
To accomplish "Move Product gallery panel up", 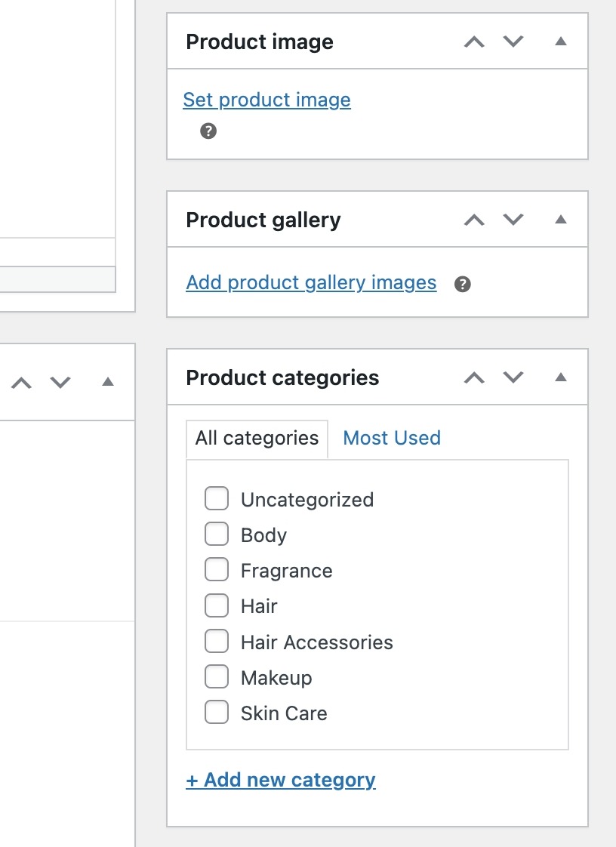I will [x=474, y=220].
